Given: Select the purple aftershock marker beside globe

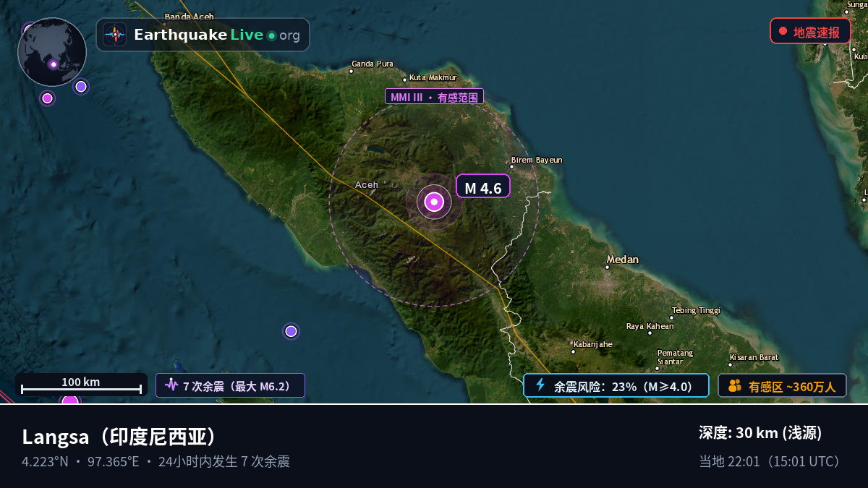Looking at the screenshot, I should [81, 87].
